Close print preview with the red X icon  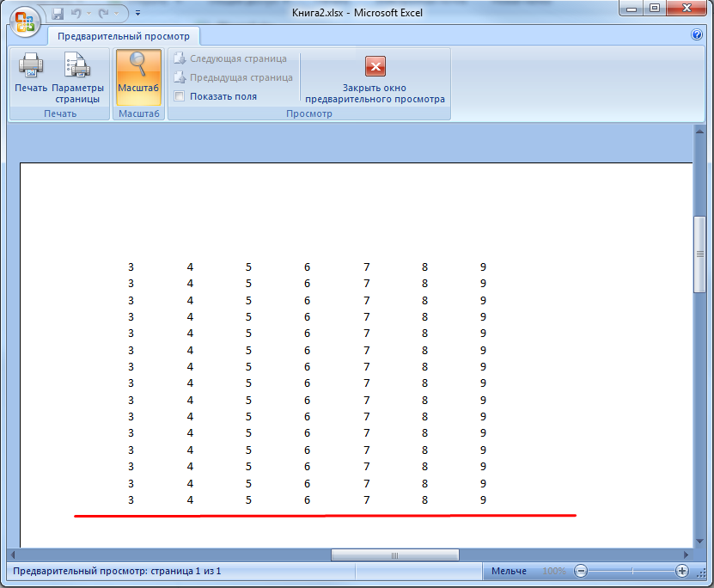[375, 66]
